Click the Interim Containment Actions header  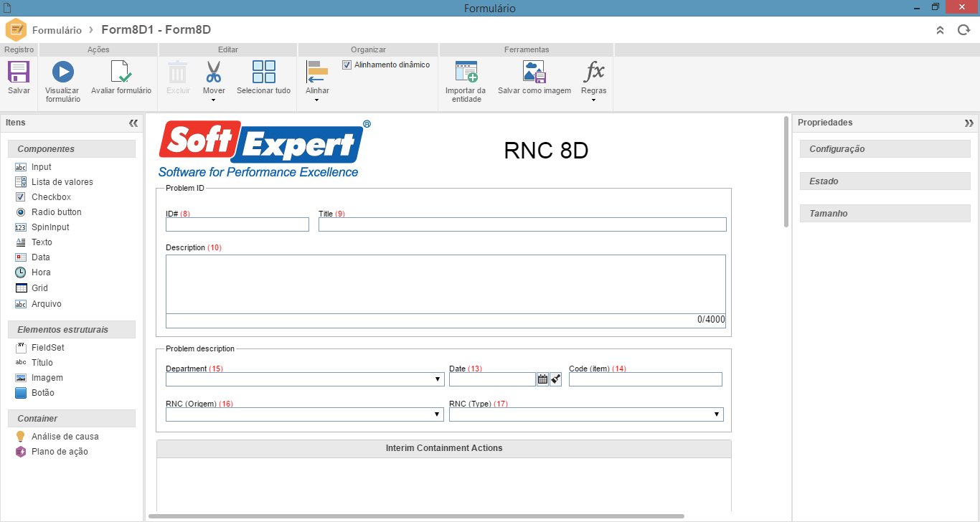tap(444, 448)
